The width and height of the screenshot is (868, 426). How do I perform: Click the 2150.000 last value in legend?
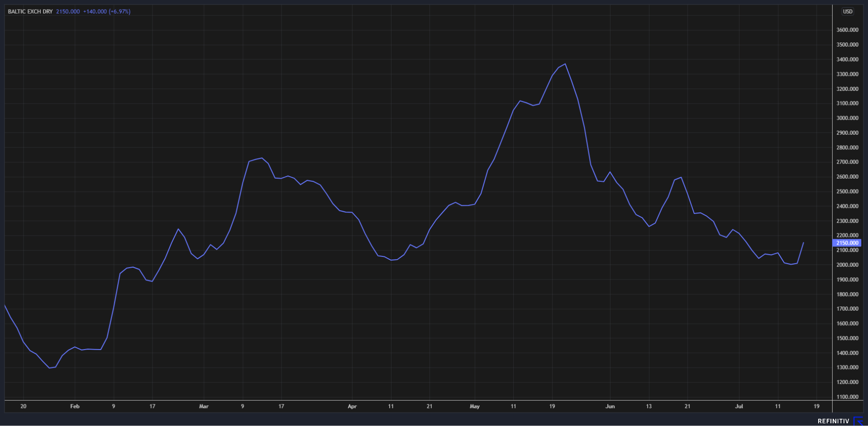68,12
